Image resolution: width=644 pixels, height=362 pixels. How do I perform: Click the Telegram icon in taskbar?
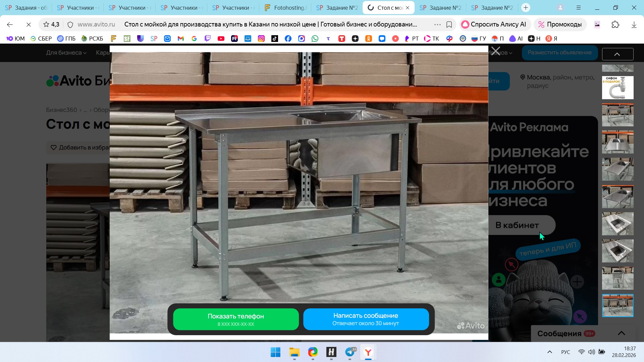(350, 352)
